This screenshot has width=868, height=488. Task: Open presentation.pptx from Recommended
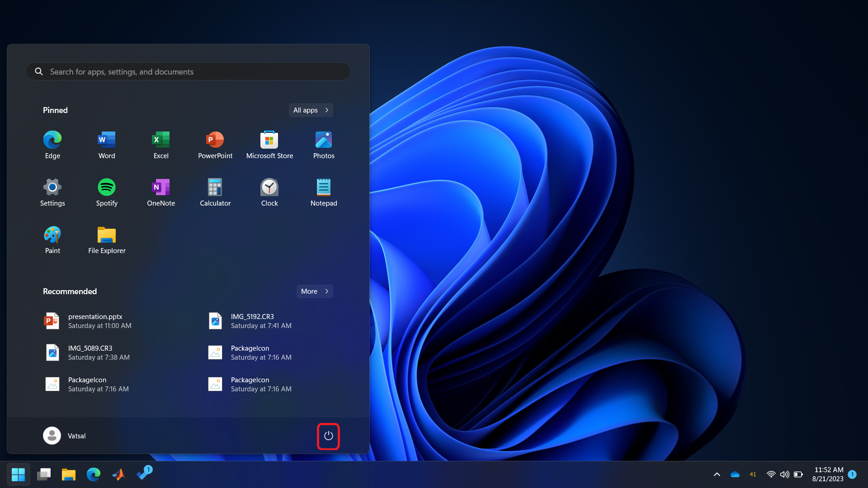(95, 321)
